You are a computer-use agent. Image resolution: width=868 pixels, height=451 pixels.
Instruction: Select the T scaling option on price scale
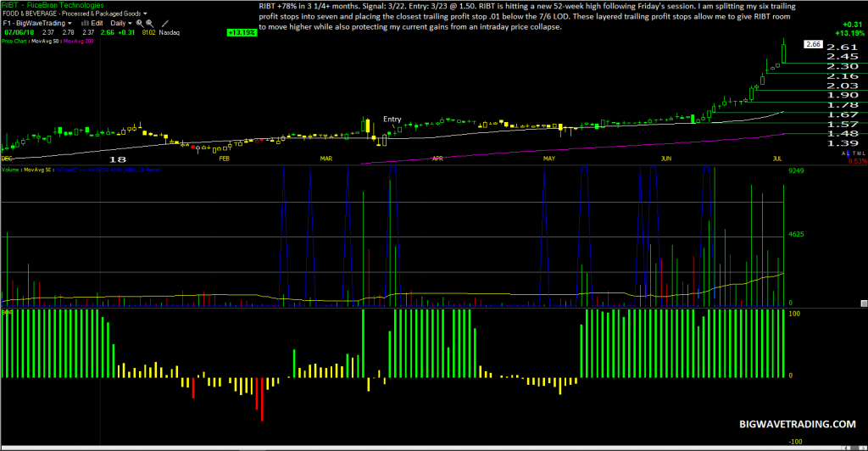tap(854, 153)
